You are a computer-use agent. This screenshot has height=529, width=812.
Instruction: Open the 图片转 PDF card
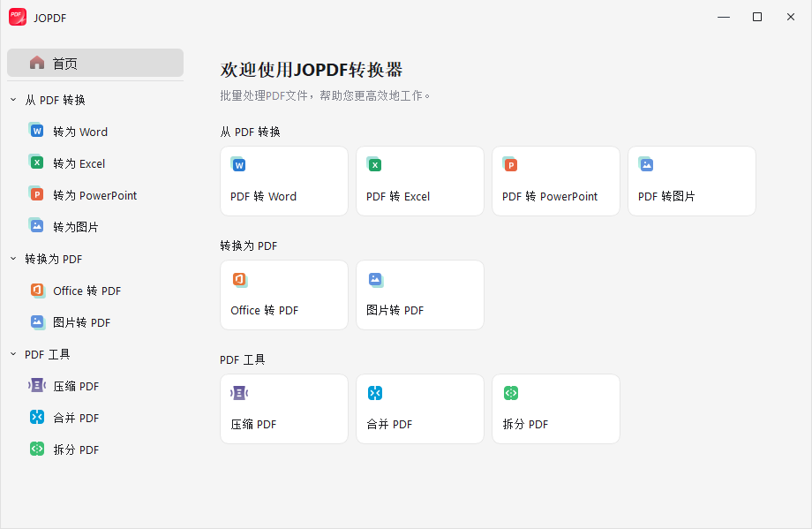point(419,295)
